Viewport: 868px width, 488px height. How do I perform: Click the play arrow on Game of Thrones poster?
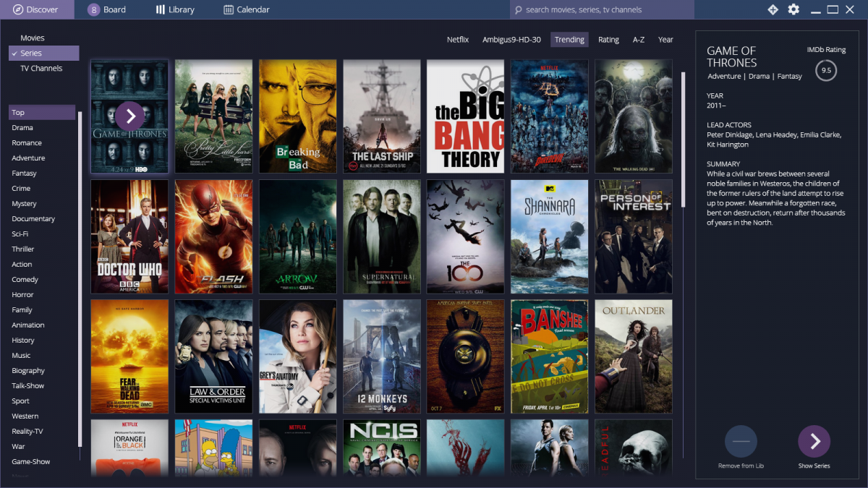[x=129, y=116]
